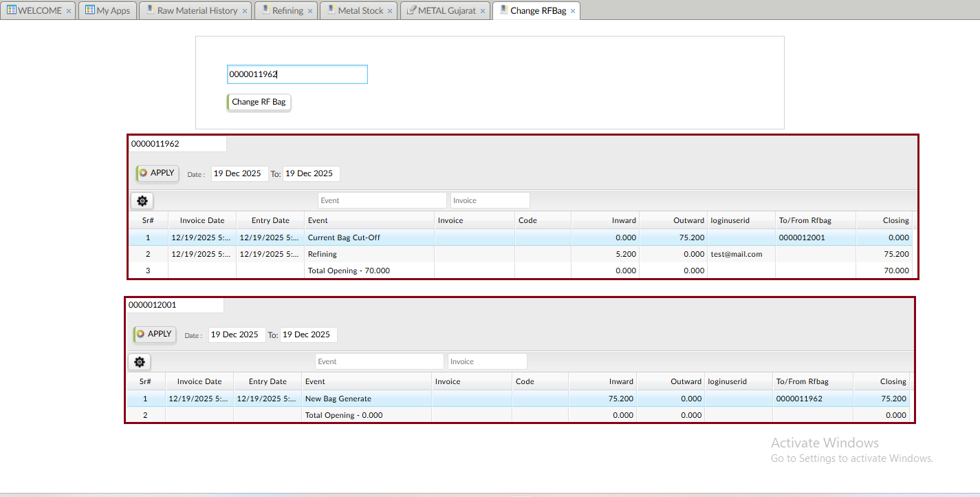
Task: Close the WELCOME tab
Action: [x=69, y=11]
